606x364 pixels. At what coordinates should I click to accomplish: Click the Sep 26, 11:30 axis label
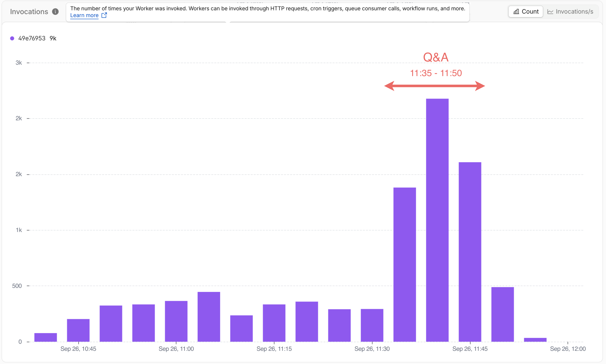click(372, 349)
